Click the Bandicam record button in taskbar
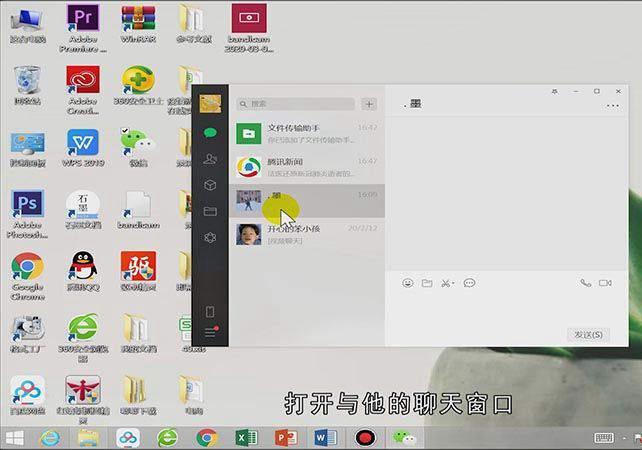This screenshot has width=642, height=450. click(x=365, y=438)
